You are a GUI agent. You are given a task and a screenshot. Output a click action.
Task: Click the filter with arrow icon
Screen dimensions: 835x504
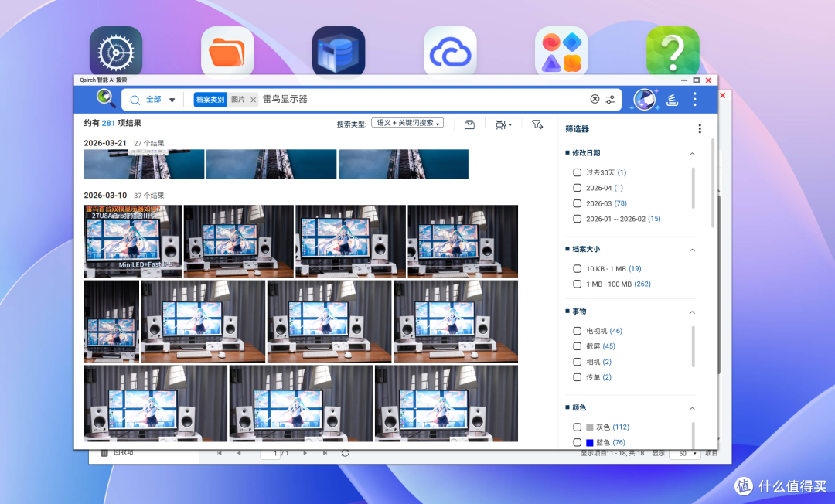(x=537, y=124)
